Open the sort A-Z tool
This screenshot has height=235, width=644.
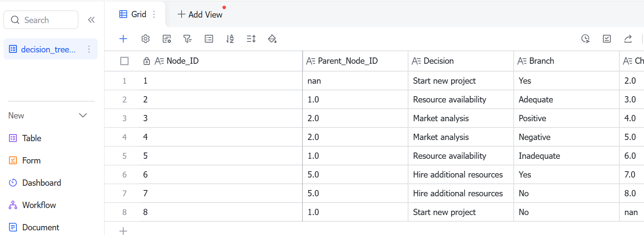point(230,39)
